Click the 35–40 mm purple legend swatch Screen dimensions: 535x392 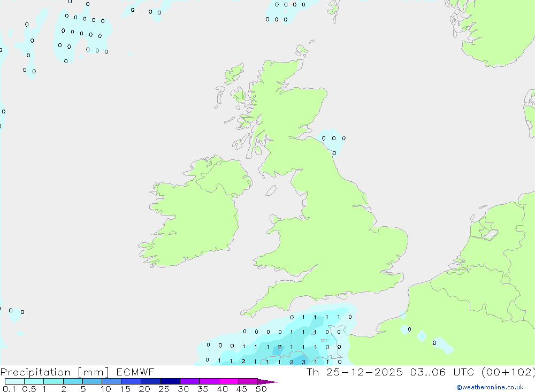pyautogui.click(x=209, y=381)
